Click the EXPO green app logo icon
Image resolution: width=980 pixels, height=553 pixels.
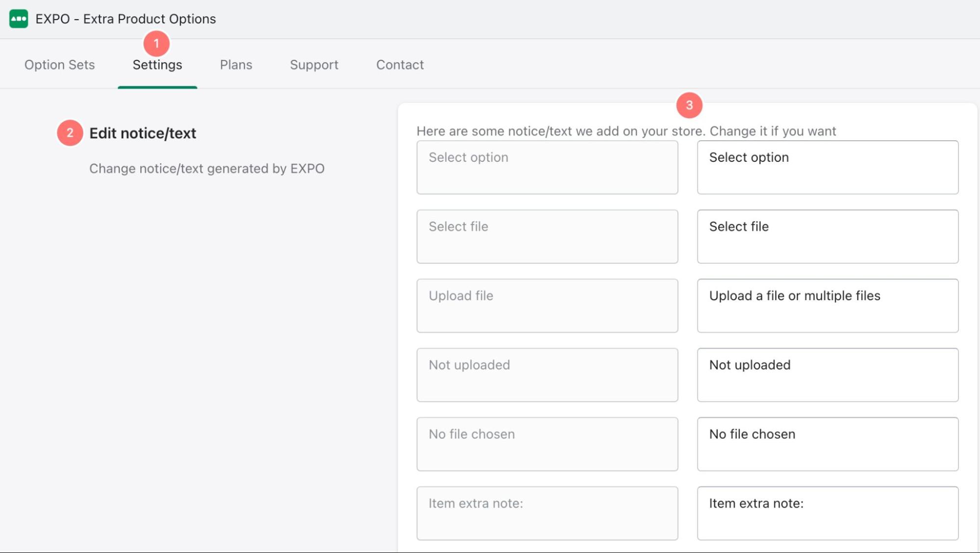tap(19, 19)
